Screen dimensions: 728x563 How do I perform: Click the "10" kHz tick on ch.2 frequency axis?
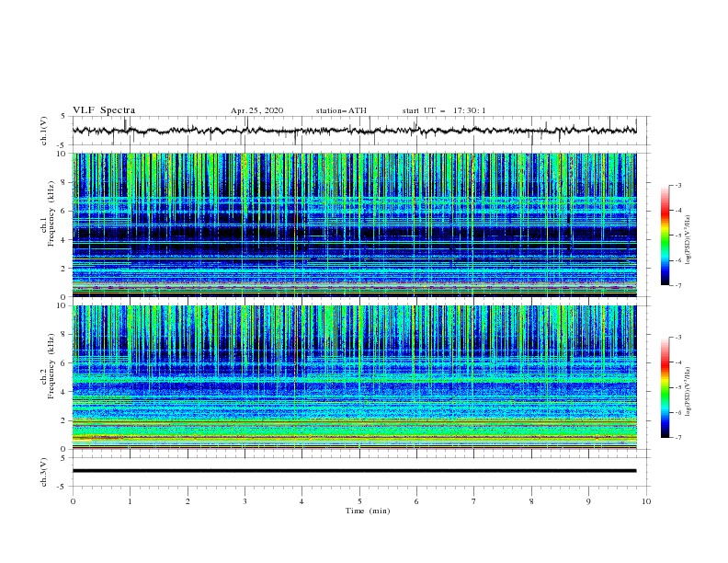[x=61, y=305]
